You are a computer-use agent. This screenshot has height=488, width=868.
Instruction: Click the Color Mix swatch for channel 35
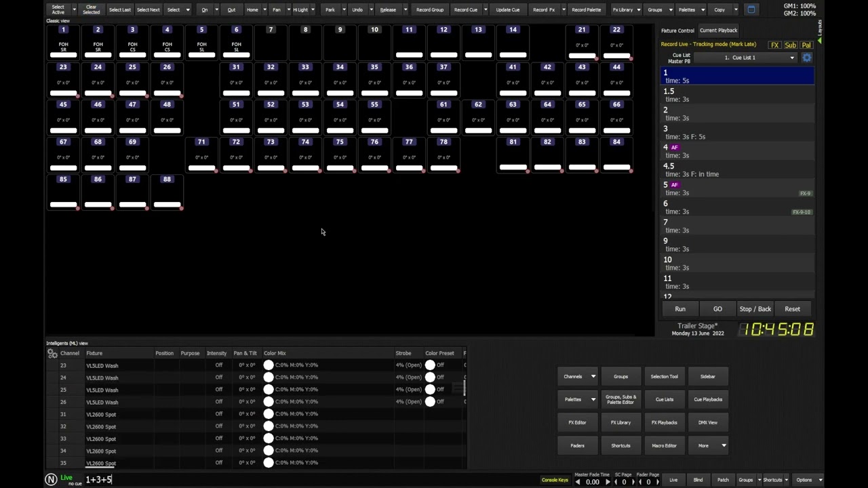(x=269, y=463)
